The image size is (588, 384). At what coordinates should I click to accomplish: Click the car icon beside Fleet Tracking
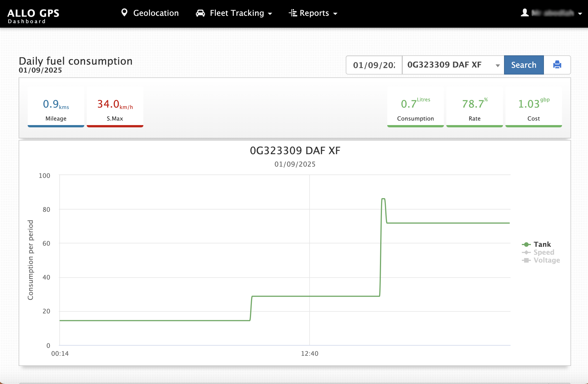tap(200, 13)
